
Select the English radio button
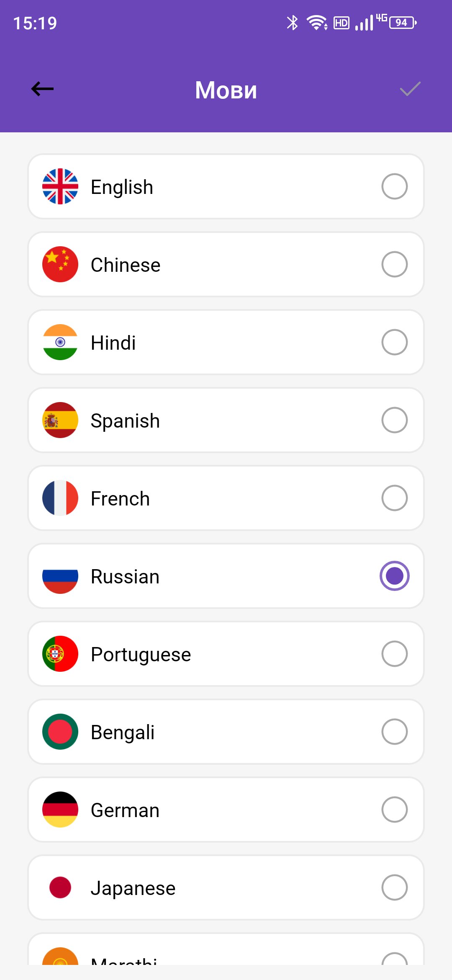(x=394, y=186)
